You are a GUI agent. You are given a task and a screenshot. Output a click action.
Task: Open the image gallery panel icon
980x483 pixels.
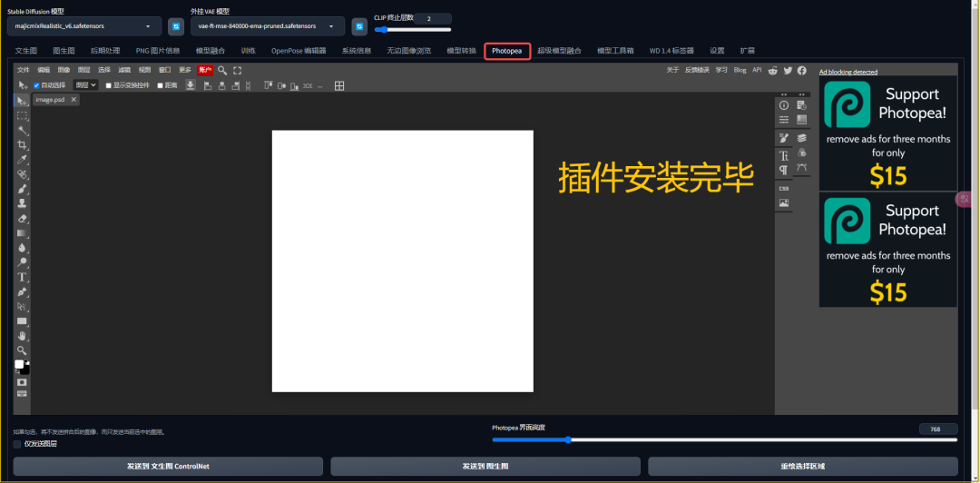tap(784, 202)
